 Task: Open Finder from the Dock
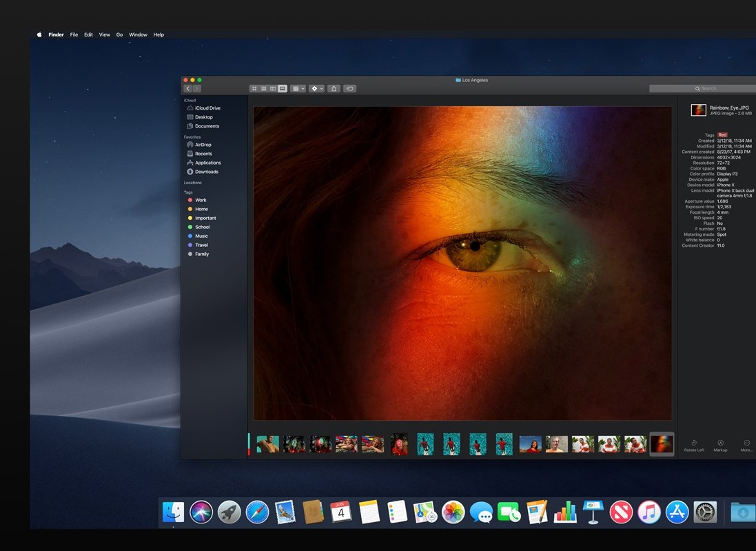173,512
